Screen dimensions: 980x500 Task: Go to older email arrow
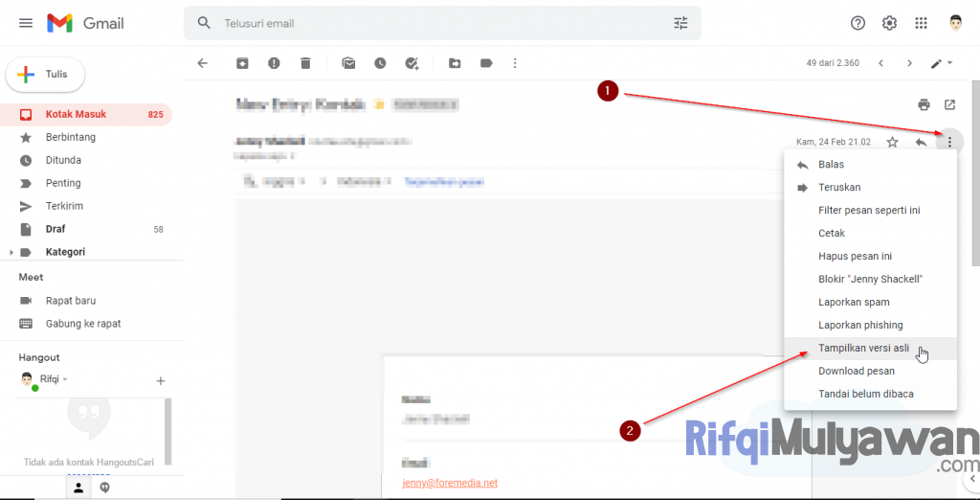pyautogui.click(x=910, y=63)
